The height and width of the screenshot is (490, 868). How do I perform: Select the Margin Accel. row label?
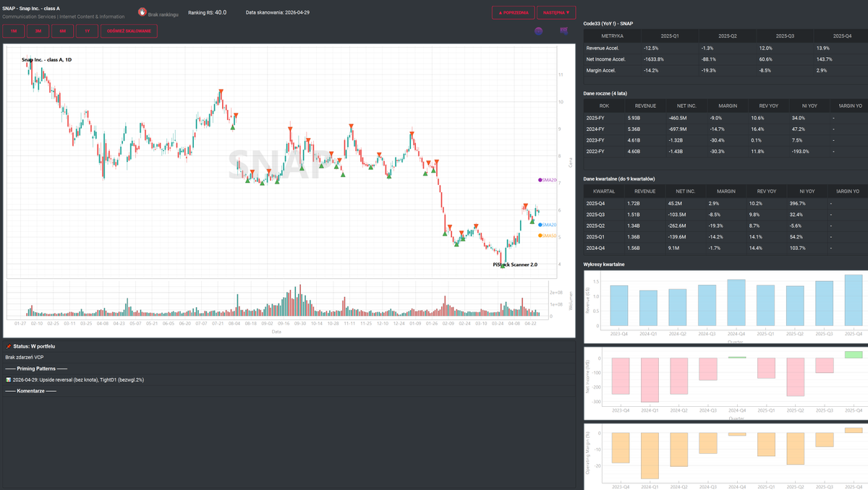600,71
